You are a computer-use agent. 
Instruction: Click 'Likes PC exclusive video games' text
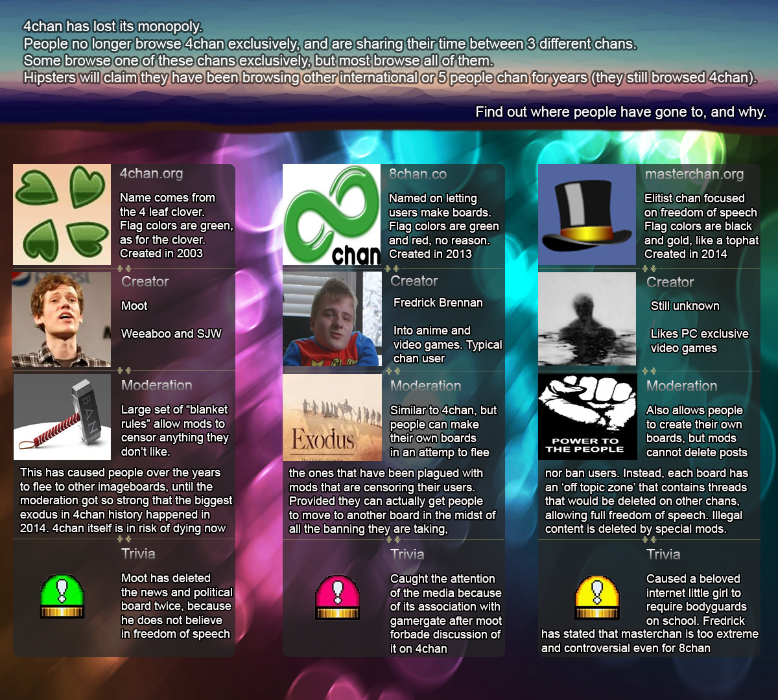point(700,341)
